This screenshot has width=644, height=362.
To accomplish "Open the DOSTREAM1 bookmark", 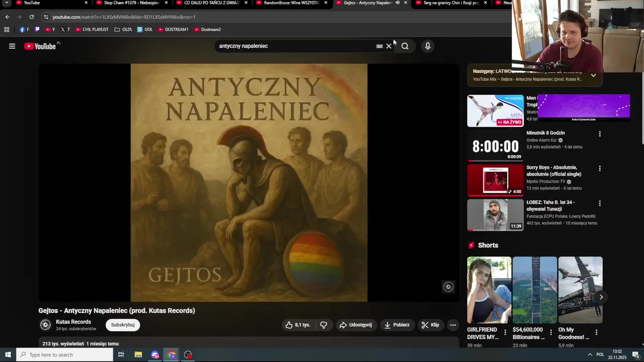I will tap(173, 30).
